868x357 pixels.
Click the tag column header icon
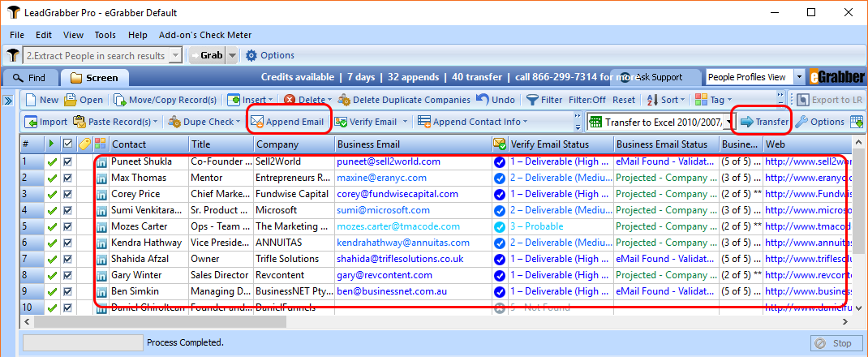(x=84, y=144)
